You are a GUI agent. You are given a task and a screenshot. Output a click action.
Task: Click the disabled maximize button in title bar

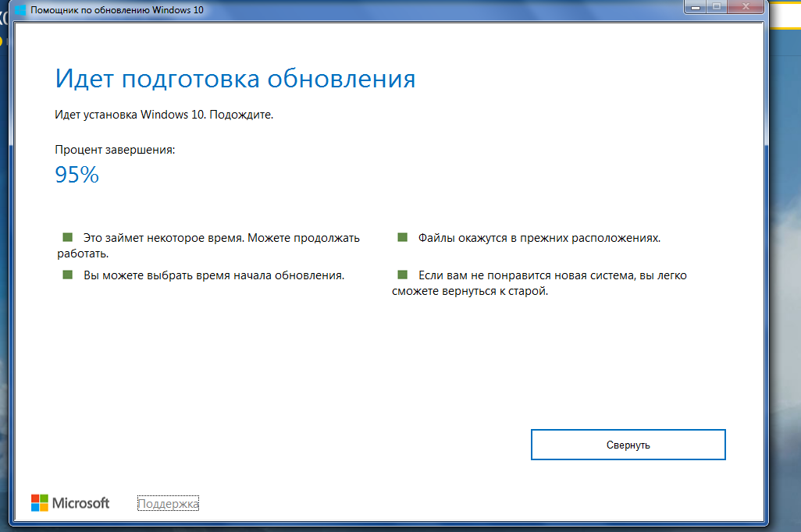717,7
